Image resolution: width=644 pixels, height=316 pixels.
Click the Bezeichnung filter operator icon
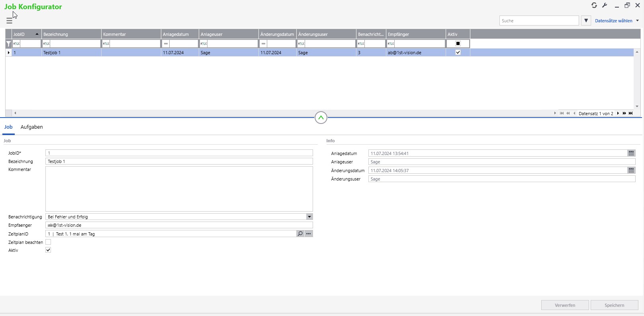46,44
